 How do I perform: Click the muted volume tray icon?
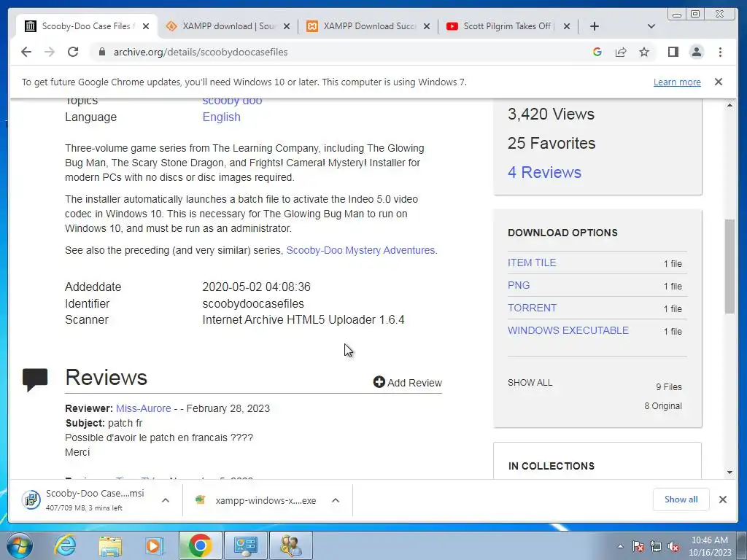pyautogui.click(x=673, y=547)
